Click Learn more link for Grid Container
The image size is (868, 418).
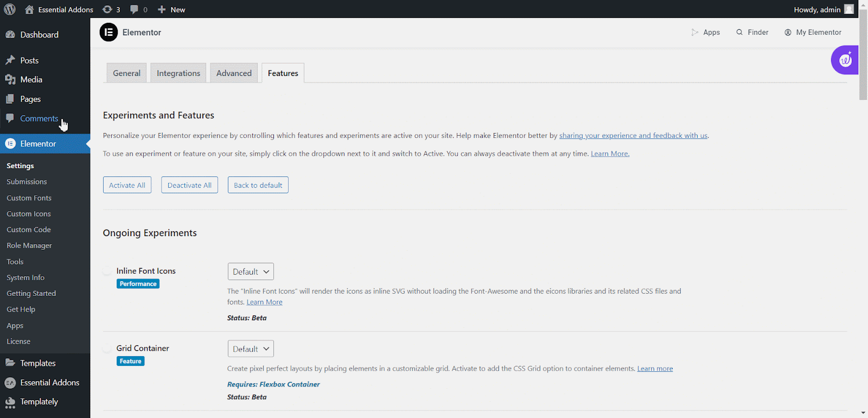[655, 369]
